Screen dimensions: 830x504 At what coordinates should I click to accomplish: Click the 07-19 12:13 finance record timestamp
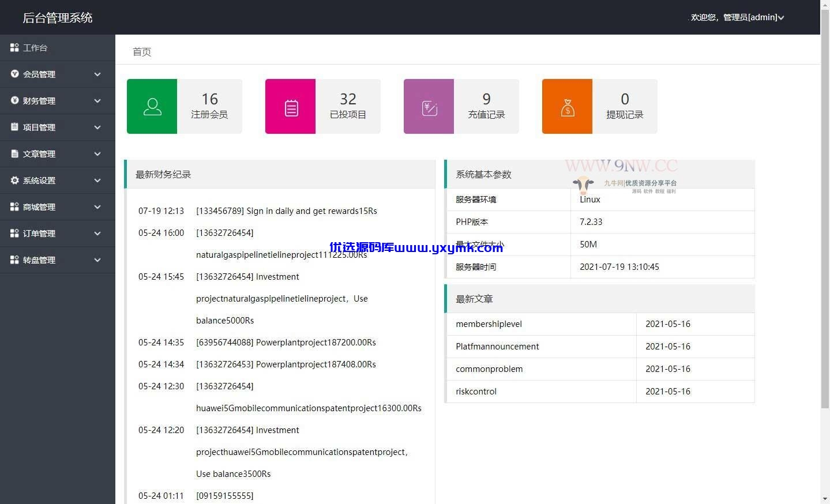(161, 211)
